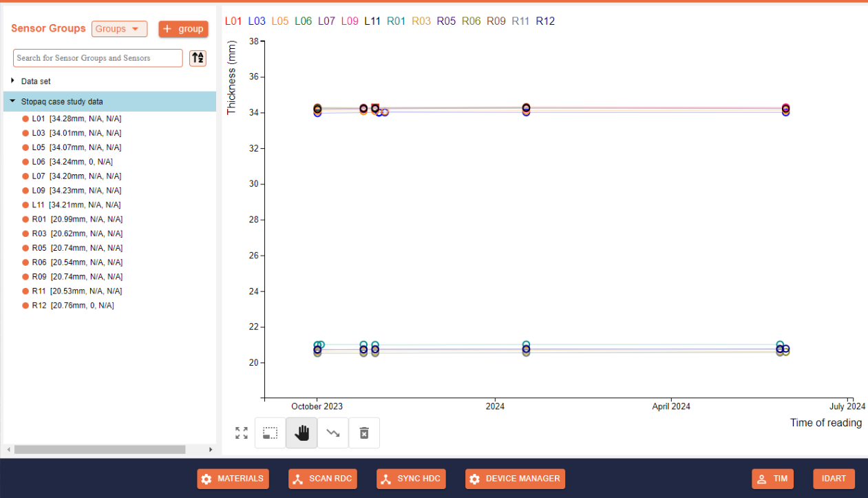The height and width of the screenshot is (498, 868).
Task: Toggle the L05 legend series
Action: (279, 21)
